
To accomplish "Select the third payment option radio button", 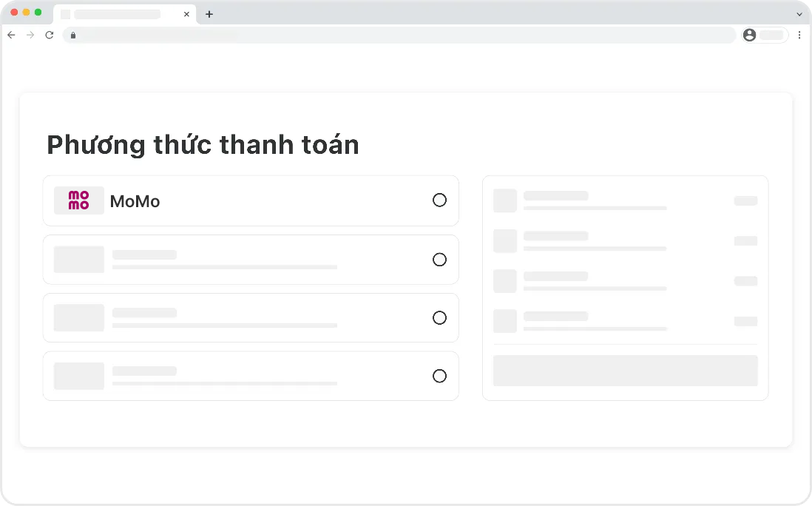I will 439,318.
